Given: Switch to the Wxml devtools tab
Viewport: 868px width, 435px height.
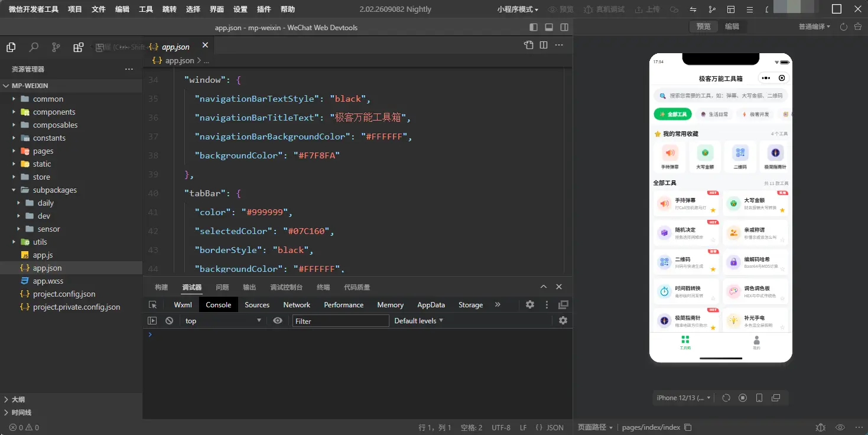Looking at the screenshot, I should pyautogui.click(x=183, y=305).
